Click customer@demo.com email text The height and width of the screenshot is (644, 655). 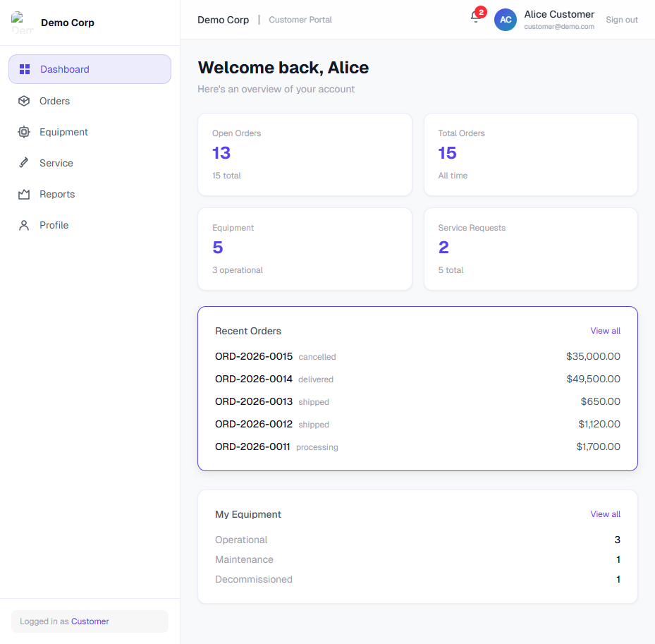coord(559,27)
